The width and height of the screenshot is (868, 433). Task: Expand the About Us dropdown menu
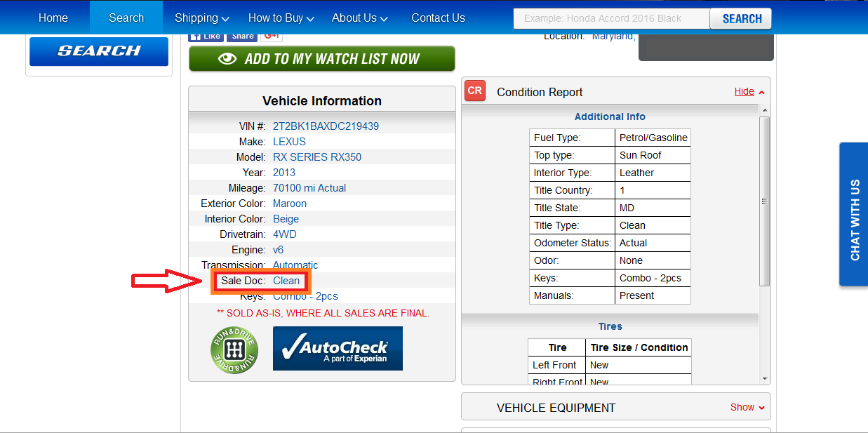tap(361, 18)
